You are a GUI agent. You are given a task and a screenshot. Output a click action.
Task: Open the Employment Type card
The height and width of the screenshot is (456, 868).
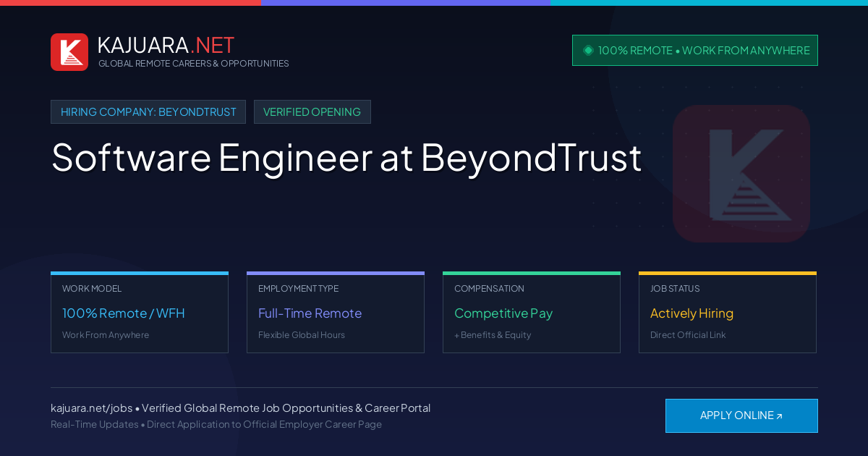pyautogui.click(x=336, y=313)
